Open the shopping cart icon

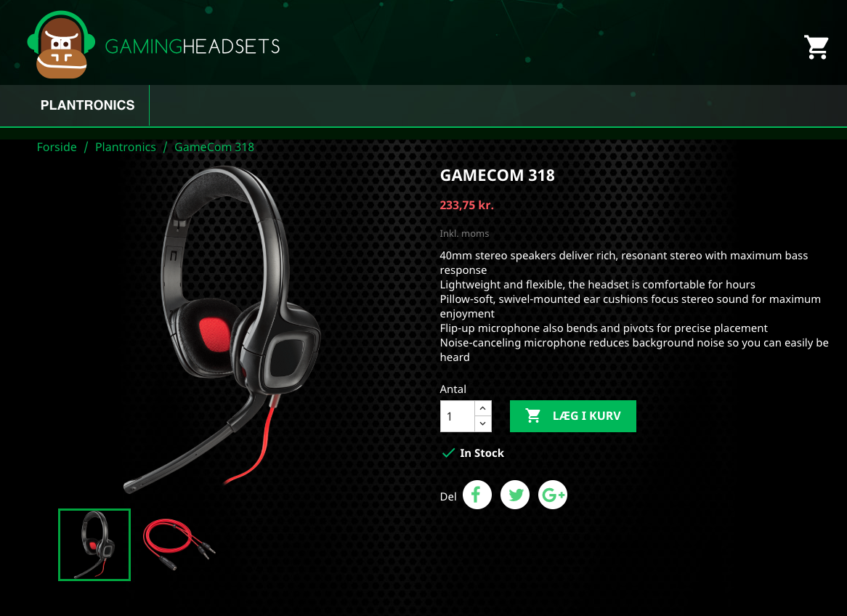[x=816, y=47]
